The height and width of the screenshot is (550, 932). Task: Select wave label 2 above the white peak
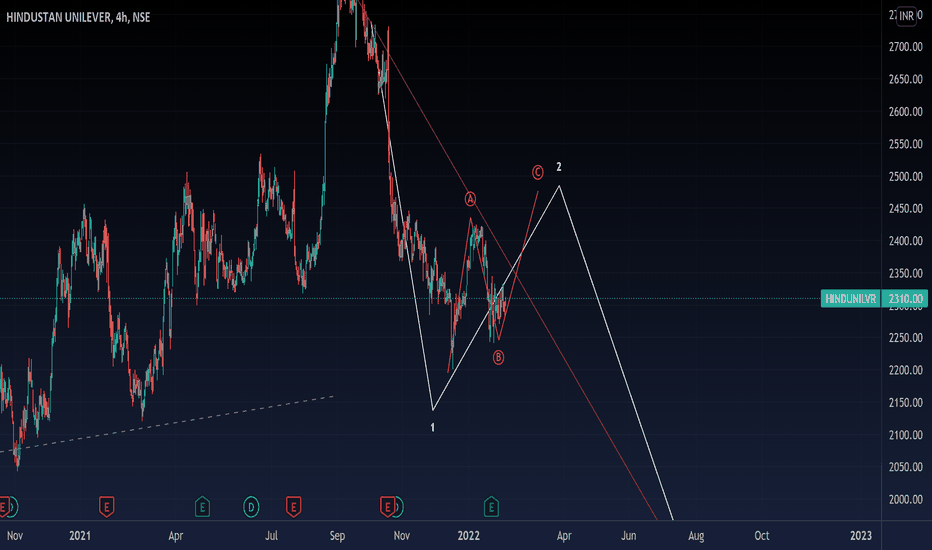pyautogui.click(x=559, y=167)
